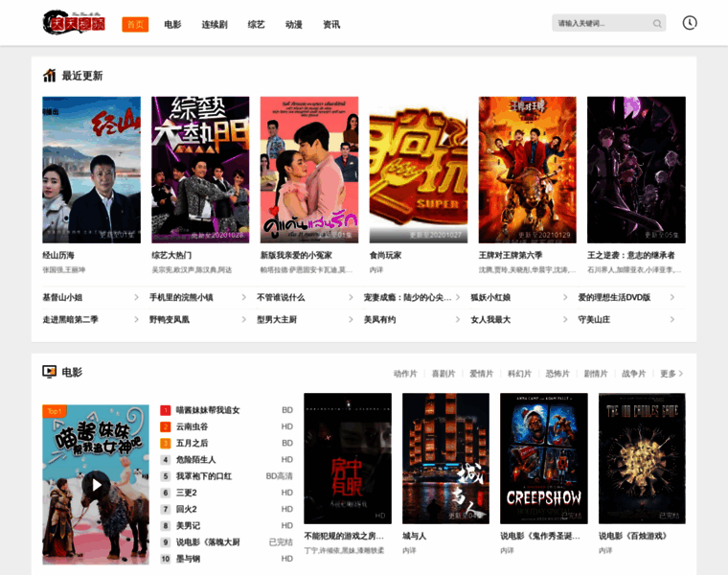Click the site logo in the header

[x=74, y=22]
